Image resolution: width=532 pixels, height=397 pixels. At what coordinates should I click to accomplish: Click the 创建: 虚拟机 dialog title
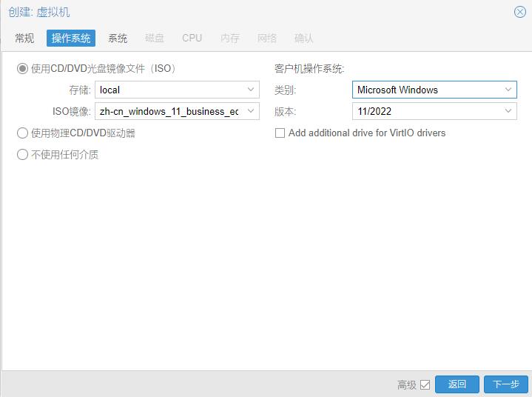[x=39, y=13]
